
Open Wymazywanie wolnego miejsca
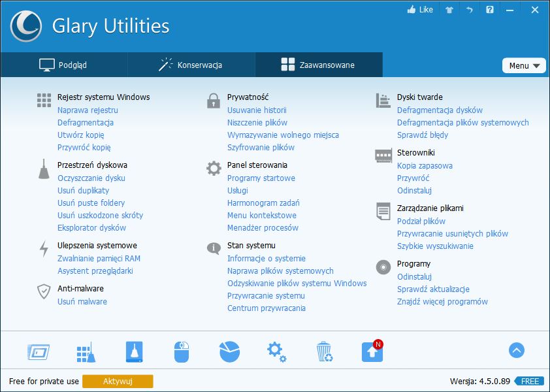click(x=283, y=135)
